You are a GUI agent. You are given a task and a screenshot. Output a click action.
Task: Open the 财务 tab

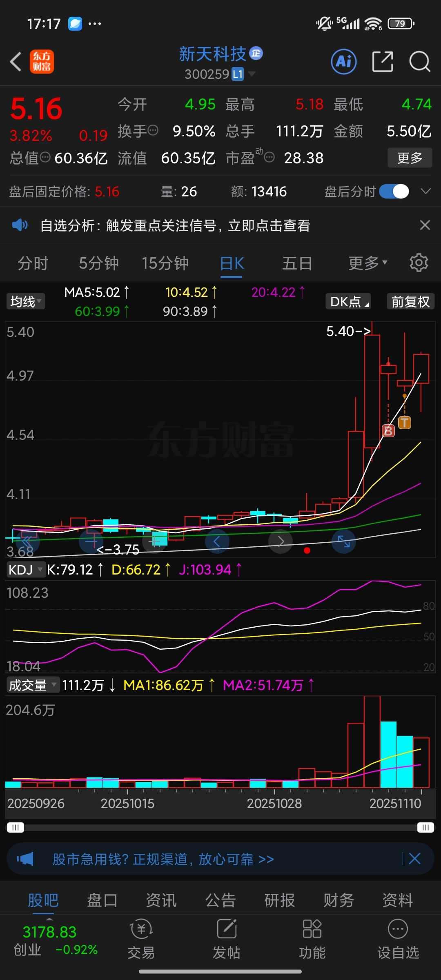click(339, 900)
